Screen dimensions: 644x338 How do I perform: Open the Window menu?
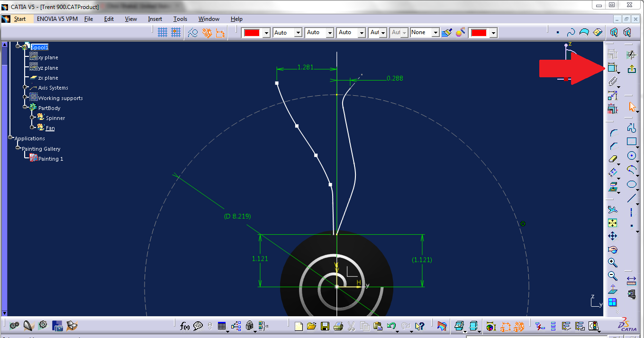point(209,19)
